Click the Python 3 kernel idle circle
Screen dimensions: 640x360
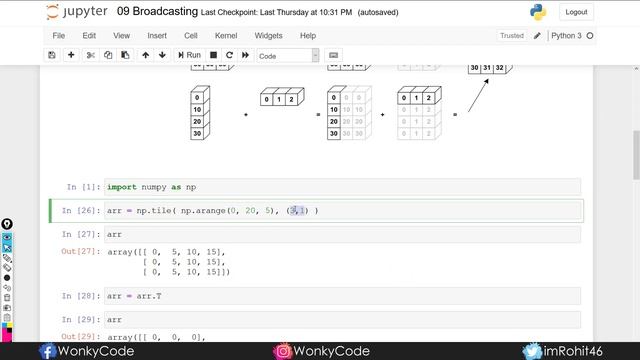590,36
